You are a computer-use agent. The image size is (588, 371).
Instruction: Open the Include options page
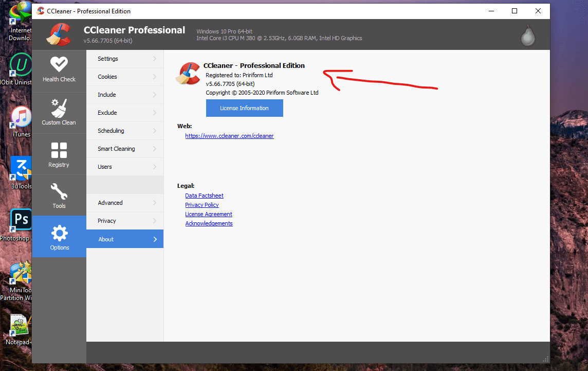[125, 95]
